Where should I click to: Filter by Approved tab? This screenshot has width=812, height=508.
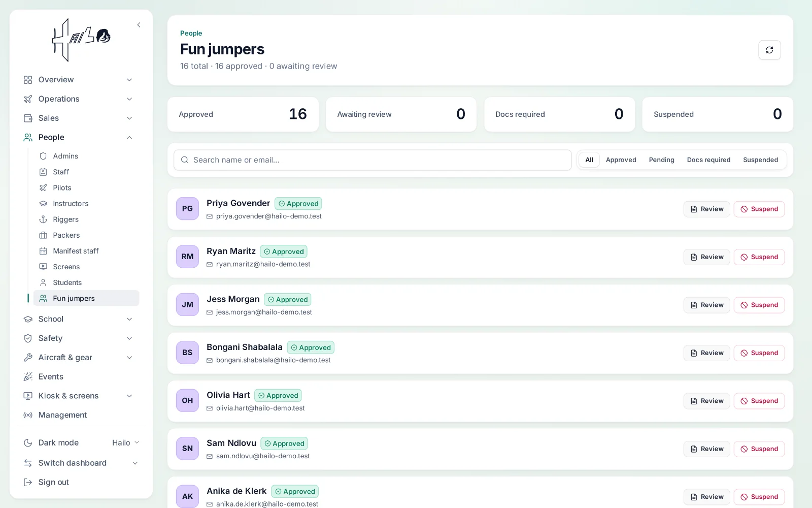(x=621, y=160)
